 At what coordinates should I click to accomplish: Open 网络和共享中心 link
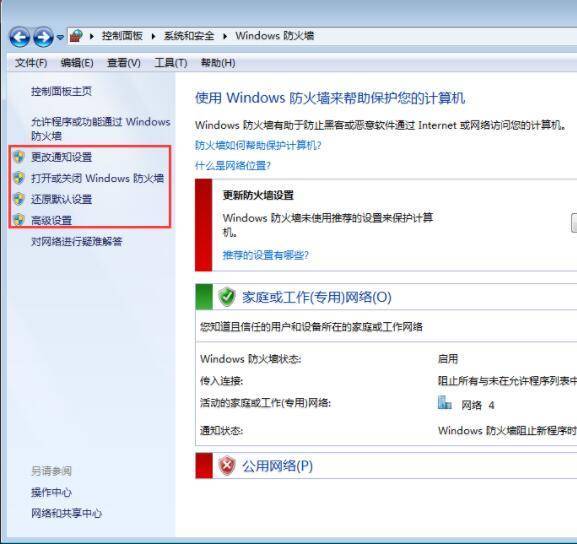[x=66, y=513]
